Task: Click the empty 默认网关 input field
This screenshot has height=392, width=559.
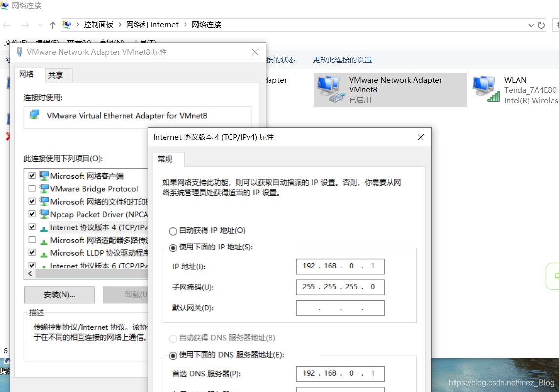Action: [x=340, y=308]
